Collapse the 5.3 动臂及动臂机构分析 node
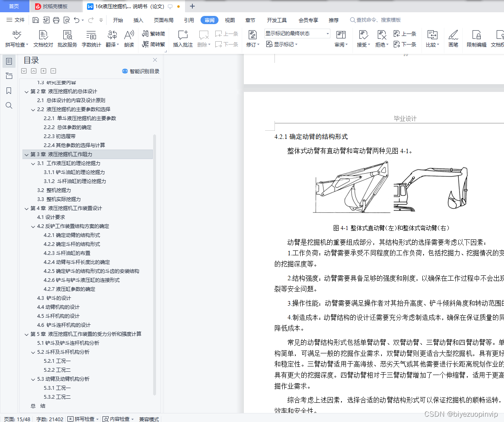 click(33, 380)
